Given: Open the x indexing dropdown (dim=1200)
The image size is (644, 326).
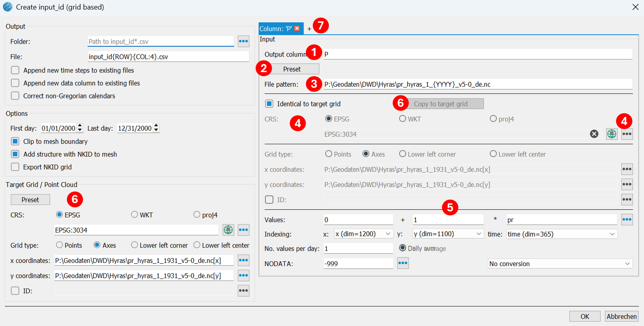Looking at the screenshot, I should [363, 234].
